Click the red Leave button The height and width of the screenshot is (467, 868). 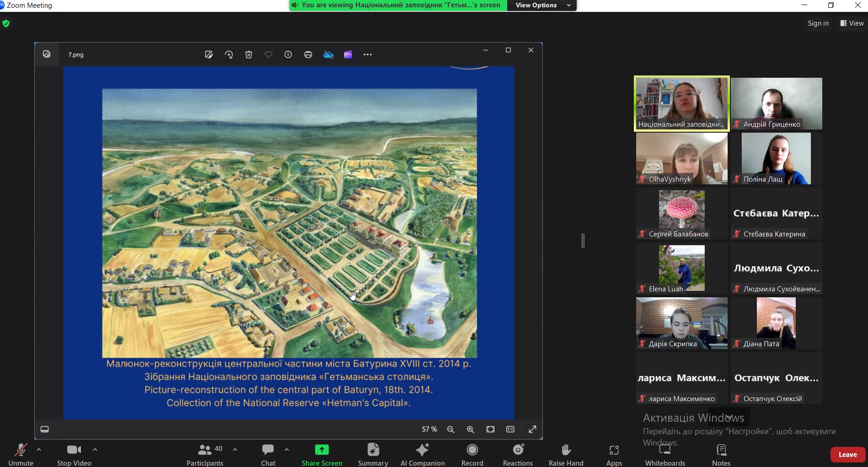(x=847, y=455)
